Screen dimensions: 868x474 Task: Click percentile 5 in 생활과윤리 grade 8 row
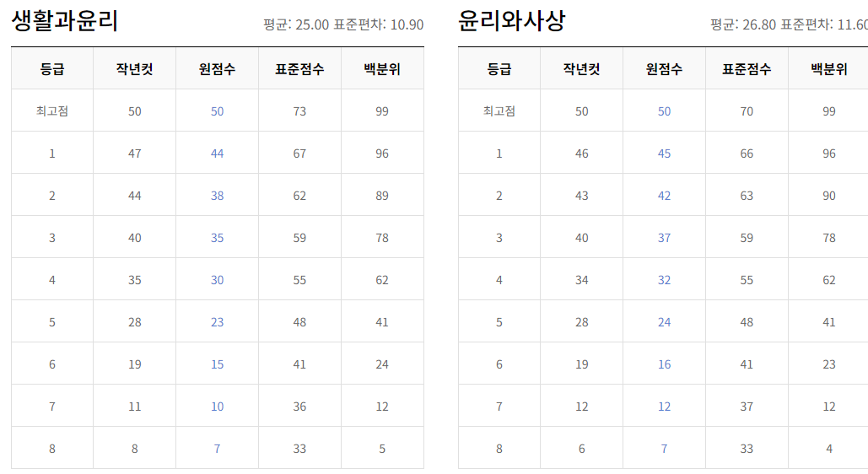(x=382, y=448)
